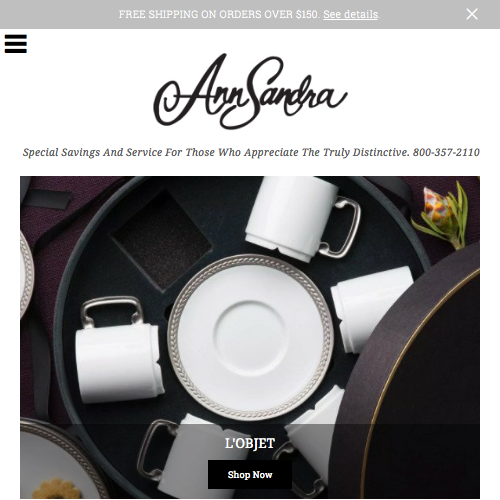Viewport: 500px width, 500px height.
Task: Dismiss the free shipping banner
Action: [x=472, y=14]
